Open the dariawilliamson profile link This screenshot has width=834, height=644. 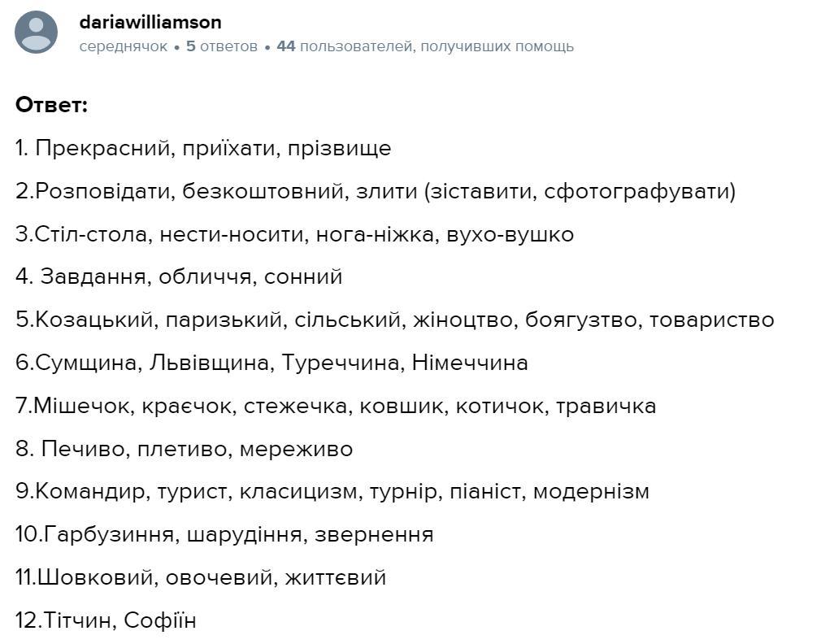tap(150, 22)
